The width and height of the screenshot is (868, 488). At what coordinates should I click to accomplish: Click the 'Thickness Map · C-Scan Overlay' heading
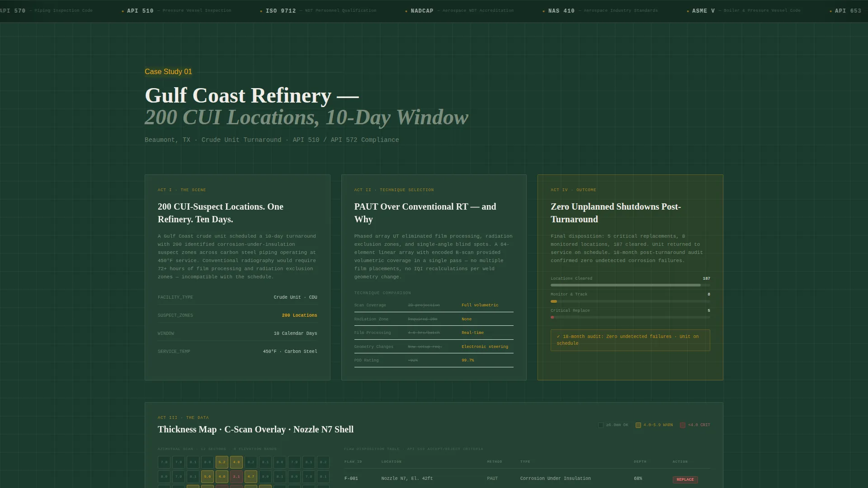[255, 430]
